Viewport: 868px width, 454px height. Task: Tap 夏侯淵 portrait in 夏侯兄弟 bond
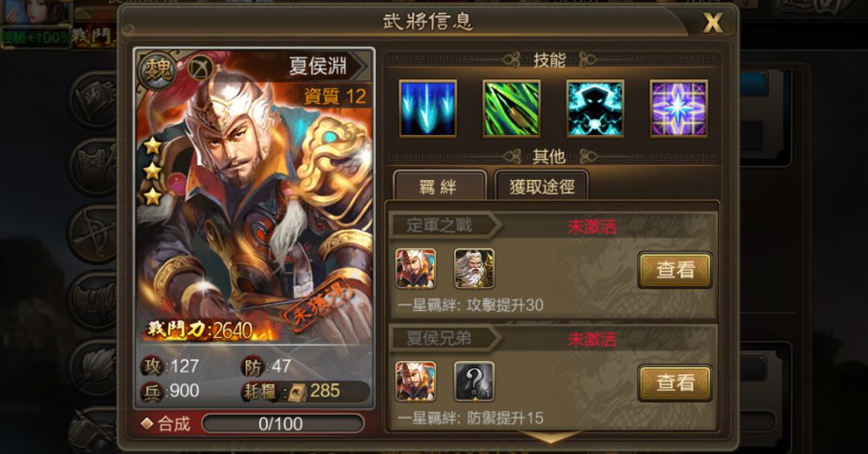pos(416,382)
